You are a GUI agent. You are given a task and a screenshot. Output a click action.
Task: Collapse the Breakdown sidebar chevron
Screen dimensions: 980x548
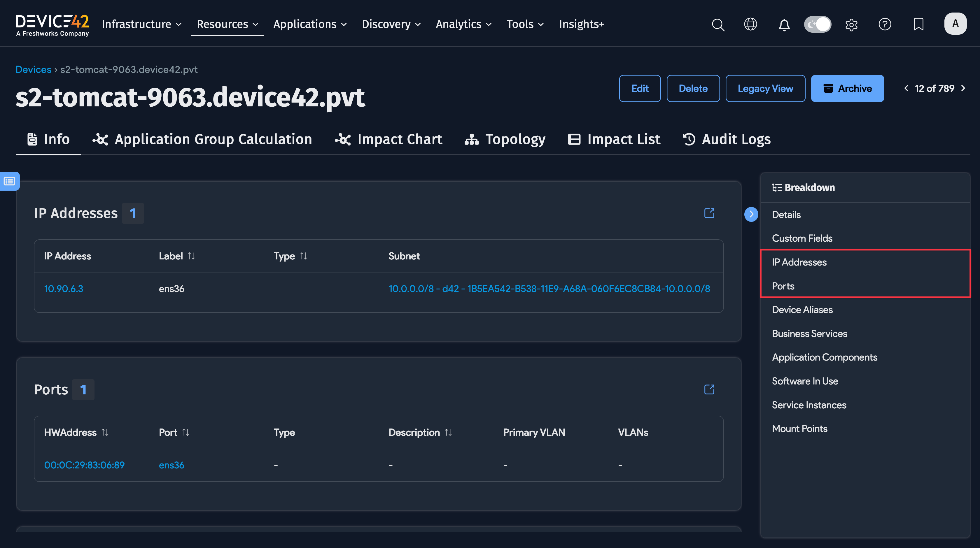(x=751, y=214)
